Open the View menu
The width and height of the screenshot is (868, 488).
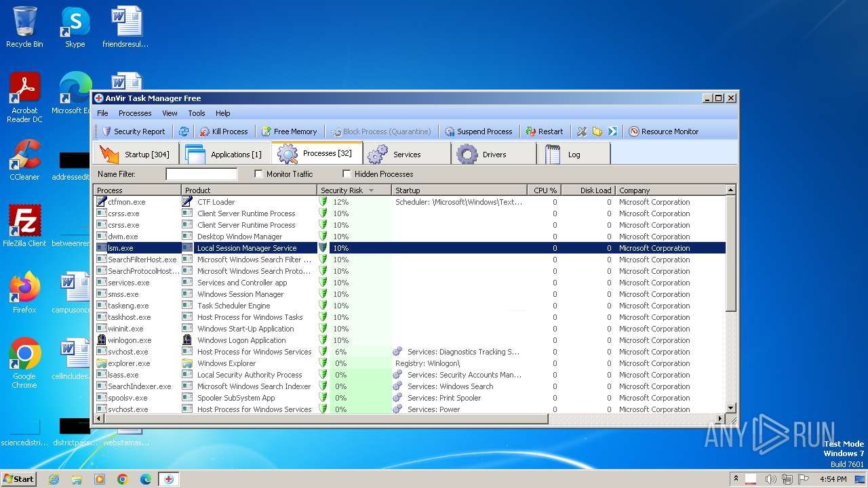click(170, 113)
